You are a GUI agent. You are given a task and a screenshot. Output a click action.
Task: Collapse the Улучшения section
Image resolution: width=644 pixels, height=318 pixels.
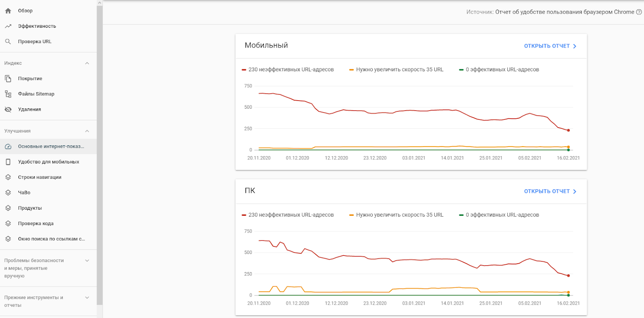(87, 131)
